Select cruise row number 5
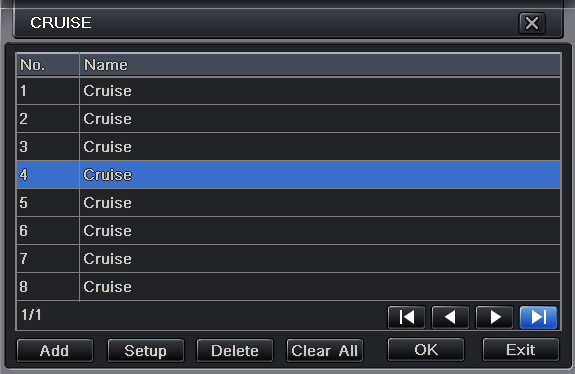The image size is (575, 374). [288, 203]
